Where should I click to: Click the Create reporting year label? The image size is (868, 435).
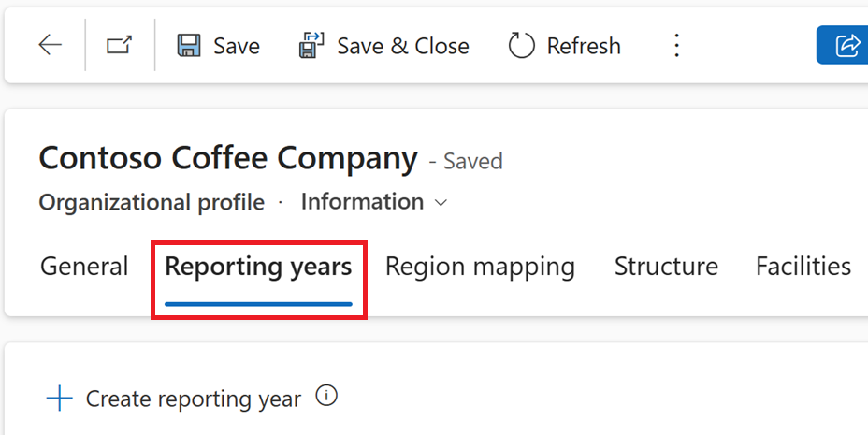tap(194, 399)
